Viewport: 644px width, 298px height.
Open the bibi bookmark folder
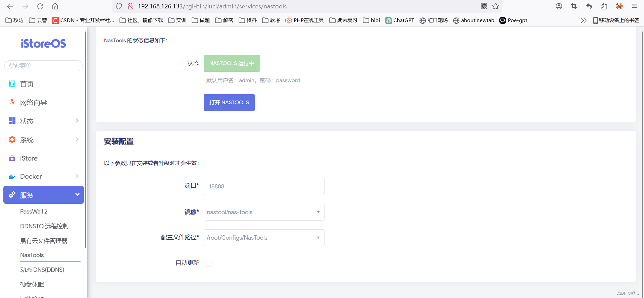click(371, 20)
